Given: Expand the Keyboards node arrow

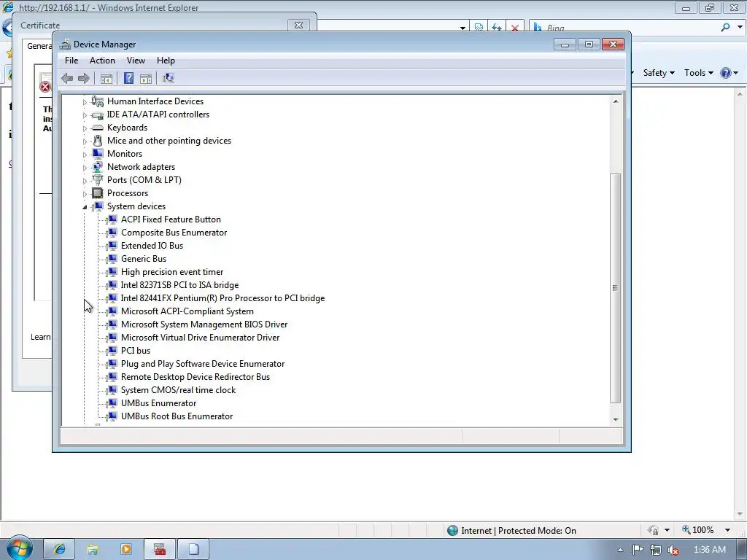Looking at the screenshot, I should tap(85, 128).
